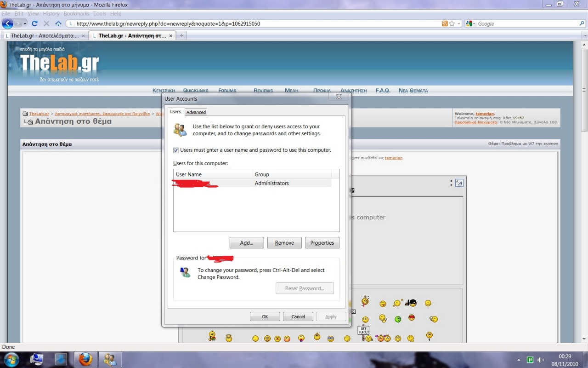Open the Μέλη nav link
588x368 pixels.
[292, 91]
